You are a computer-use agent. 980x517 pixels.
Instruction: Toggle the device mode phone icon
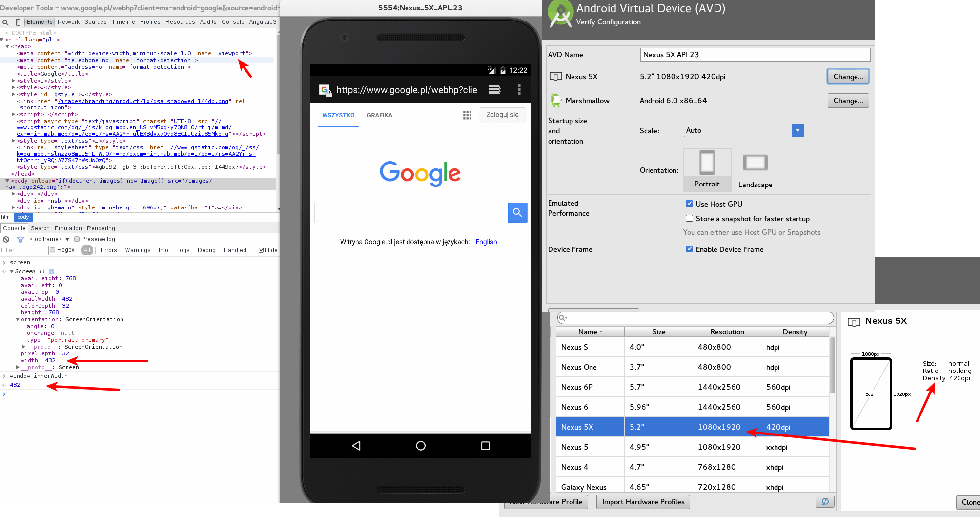[18, 22]
